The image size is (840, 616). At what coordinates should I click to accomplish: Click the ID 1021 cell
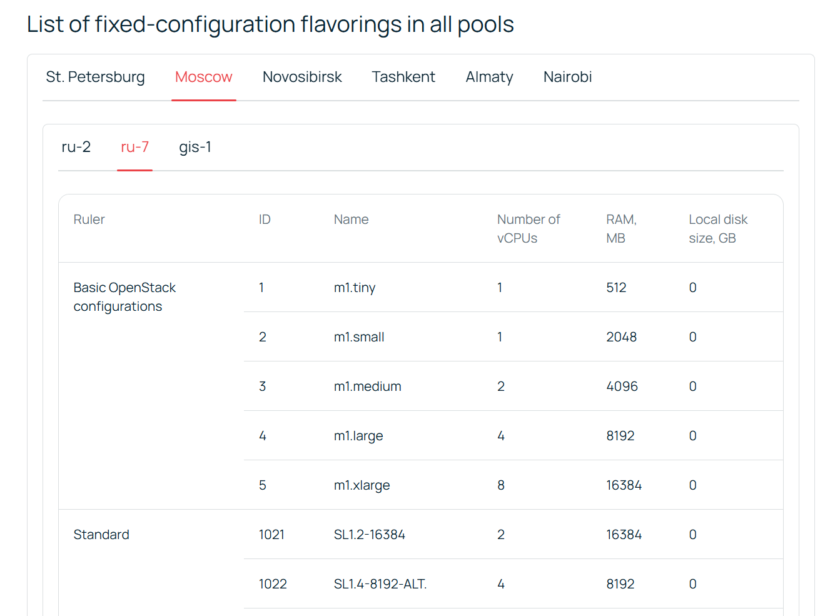tap(271, 535)
